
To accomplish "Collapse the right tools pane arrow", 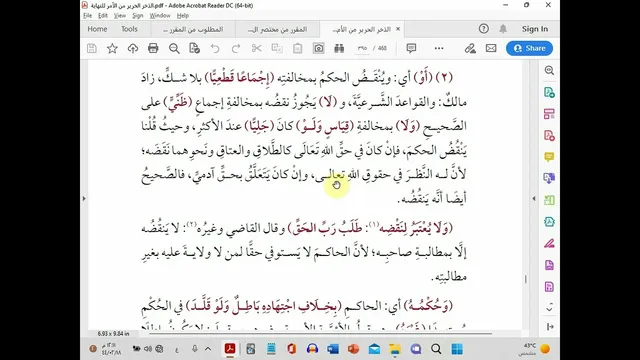I will (x=534, y=198).
